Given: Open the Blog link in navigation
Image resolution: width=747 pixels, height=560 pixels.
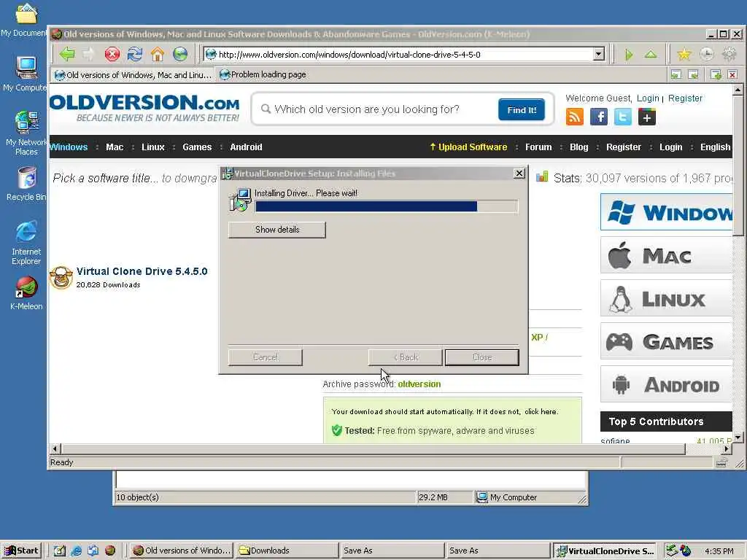Looking at the screenshot, I should coord(578,147).
